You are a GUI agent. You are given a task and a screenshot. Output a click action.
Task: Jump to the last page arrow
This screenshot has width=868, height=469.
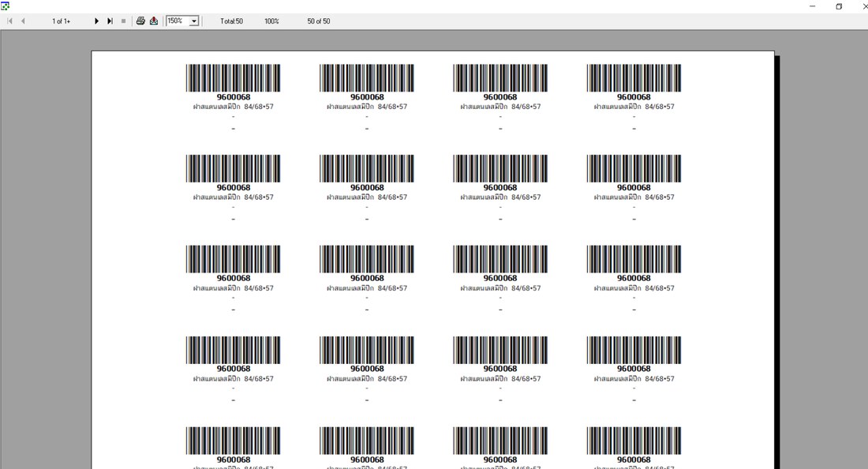pos(110,21)
